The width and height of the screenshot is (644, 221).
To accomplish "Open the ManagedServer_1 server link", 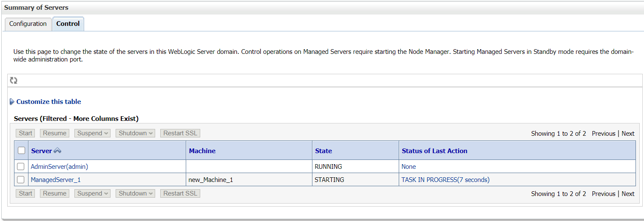I will click(56, 180).
